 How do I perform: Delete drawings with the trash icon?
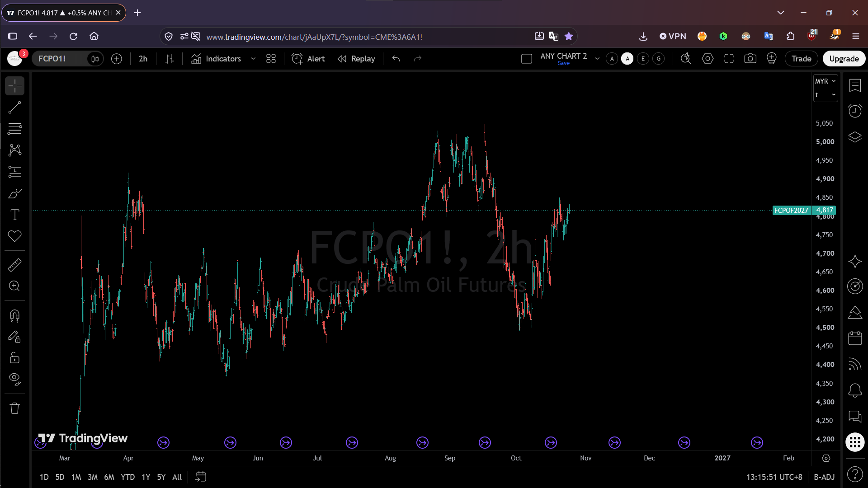point(14,408)
